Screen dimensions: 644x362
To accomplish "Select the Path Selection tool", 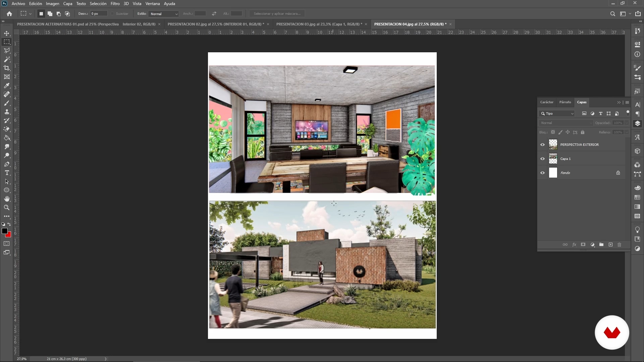I will (7, 181).
